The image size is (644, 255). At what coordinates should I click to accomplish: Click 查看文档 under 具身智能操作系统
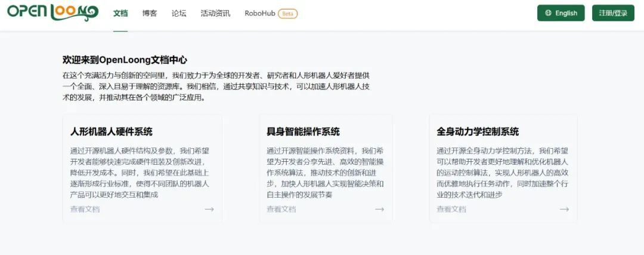(281, 209)
